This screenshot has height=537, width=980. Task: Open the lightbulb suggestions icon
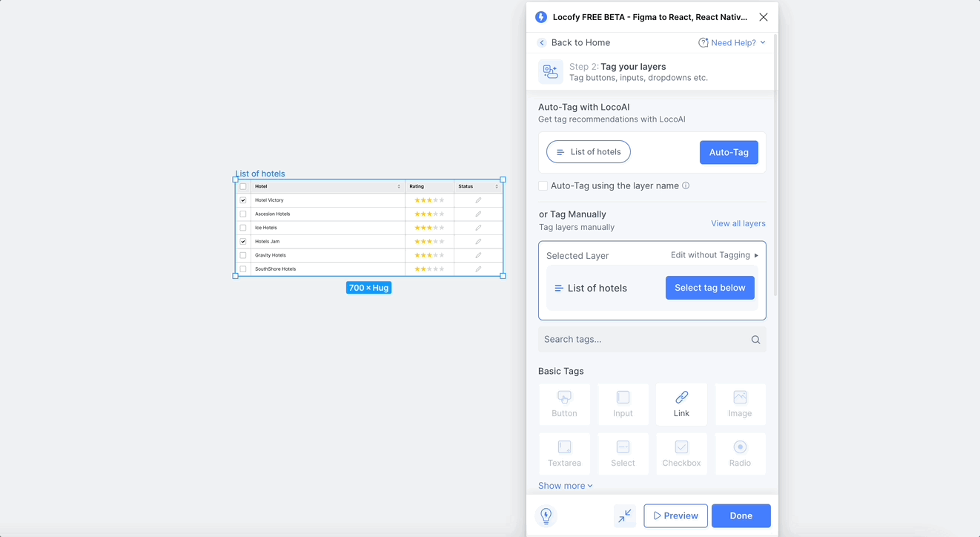(546, 515)
